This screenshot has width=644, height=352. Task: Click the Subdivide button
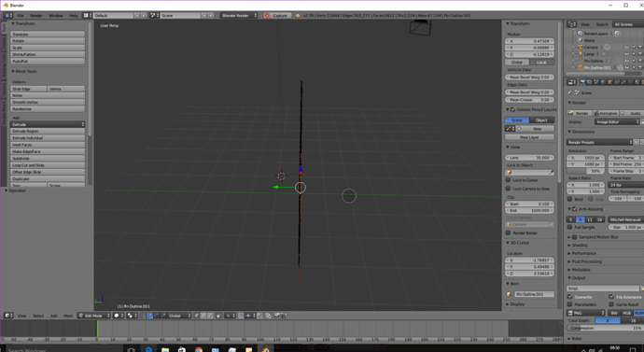(48, 158)
